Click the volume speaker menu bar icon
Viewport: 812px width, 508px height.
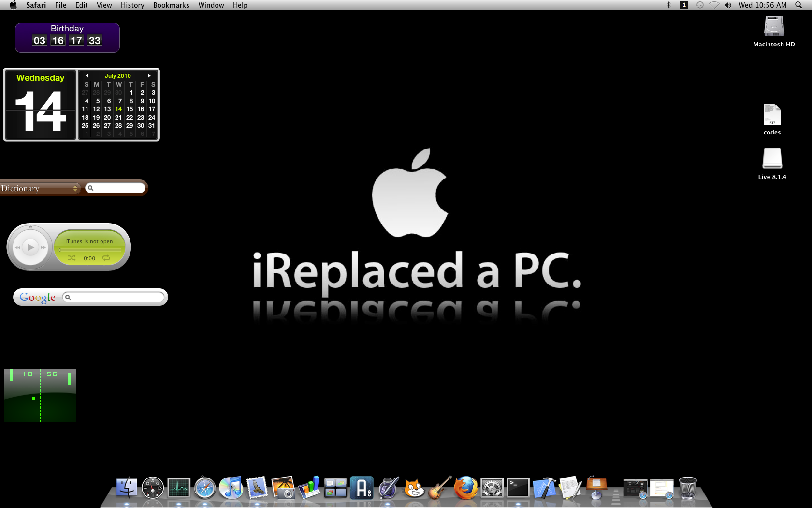(728, 5)
